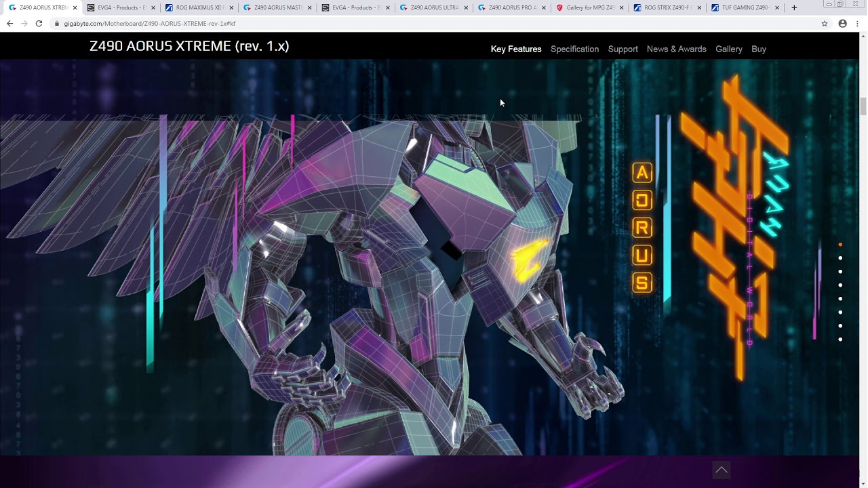View site info via the lock icon
The width and height of the screenshot is (868, 488).
58,23
